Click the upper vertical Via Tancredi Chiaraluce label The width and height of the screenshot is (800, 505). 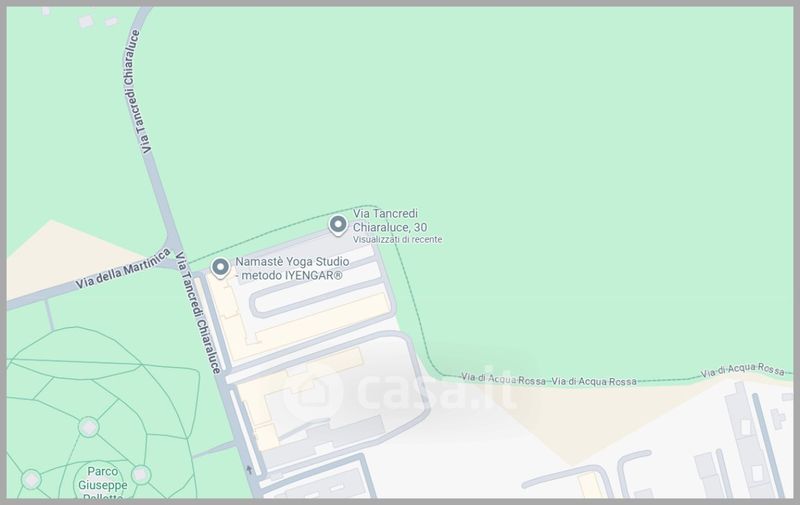pyautogui.click(x=134, y=92)
